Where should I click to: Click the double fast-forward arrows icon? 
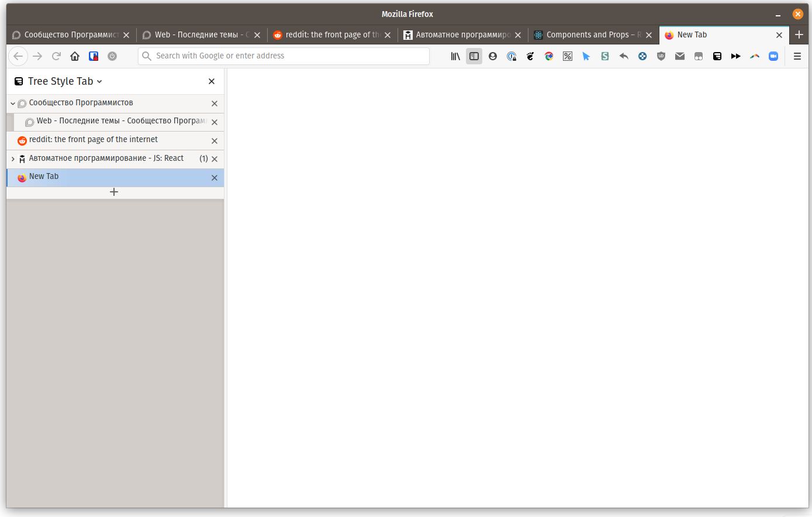click(736, 56)
